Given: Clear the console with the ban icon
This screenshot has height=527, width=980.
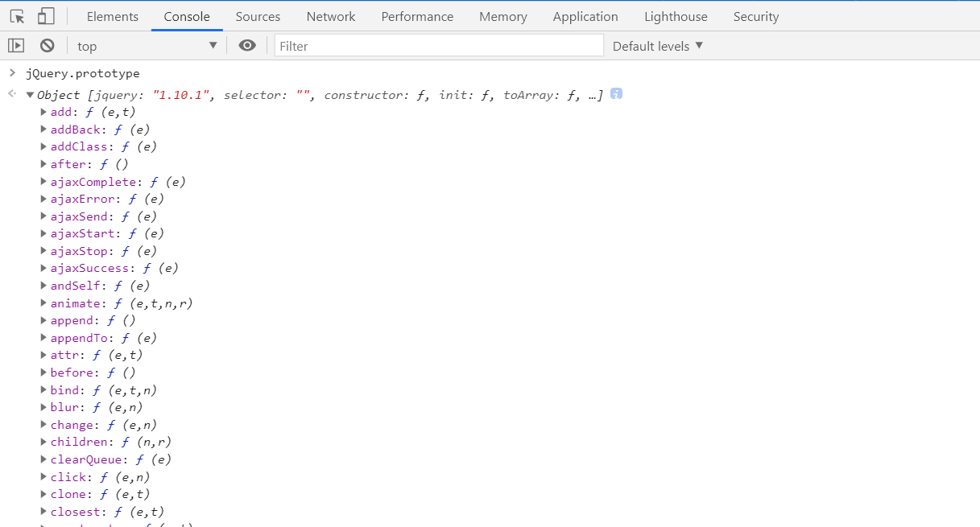Looking at the screenshot, I should 48,46.
